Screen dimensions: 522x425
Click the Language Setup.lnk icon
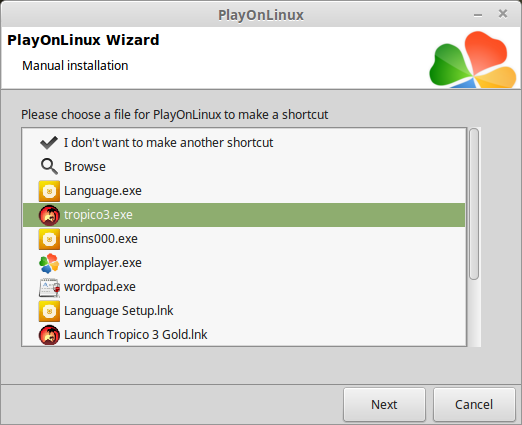pyautogui.click(x=49, y=311)
